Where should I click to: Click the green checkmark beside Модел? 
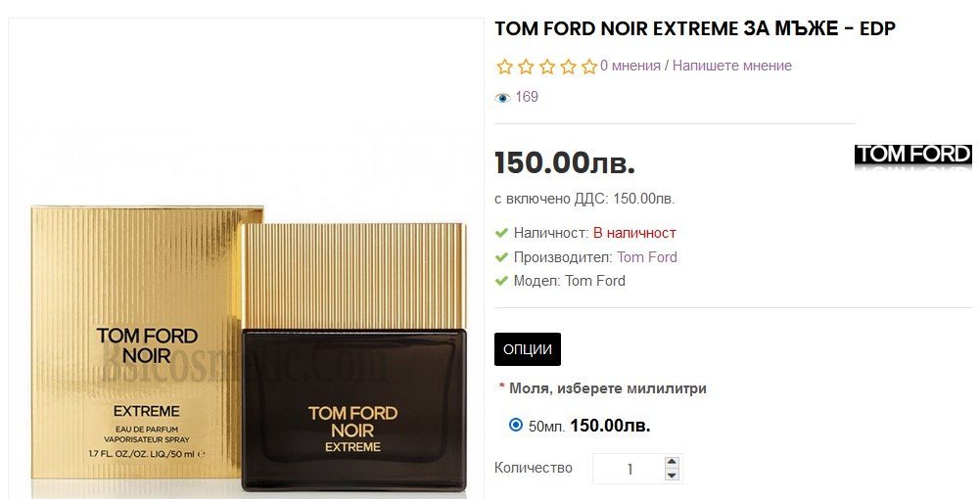[x=501, y=281]
